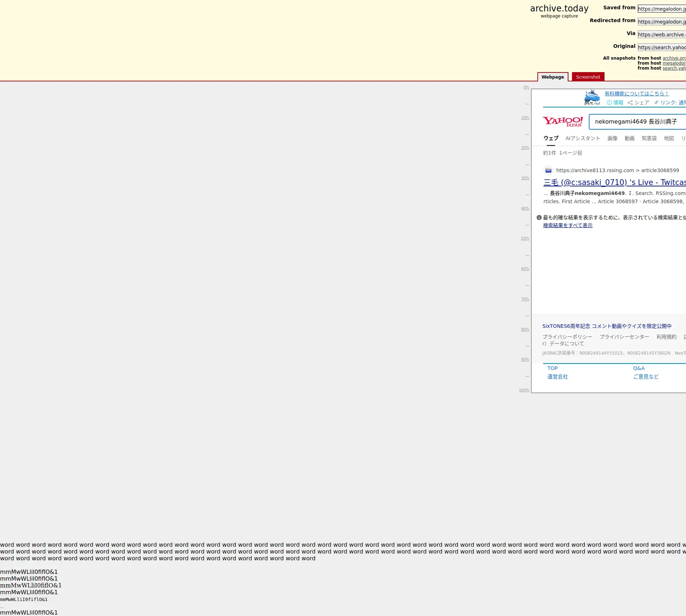Screen dimensions: 686x616
Task: Open the 運営会社 footer link
Action: pos(557,377)
